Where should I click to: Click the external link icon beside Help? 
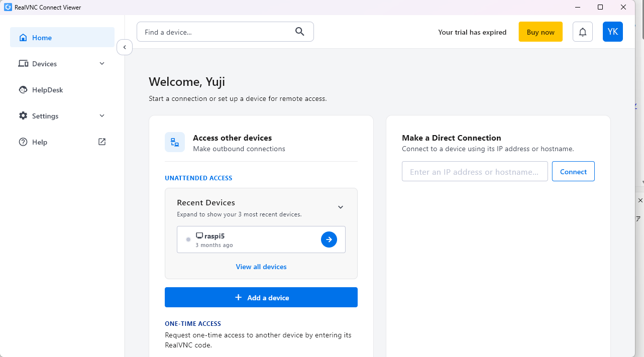click(102, 142)
